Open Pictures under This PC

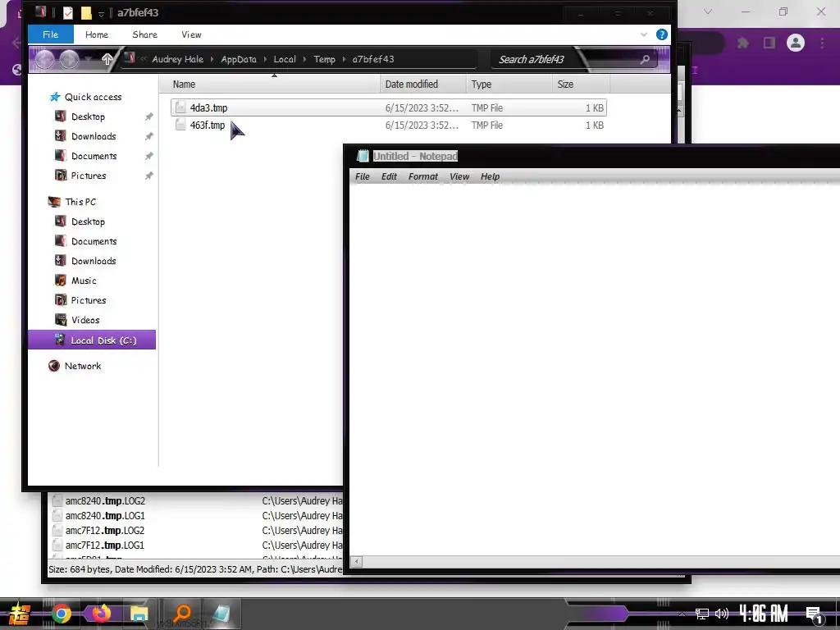click(89, 300)
